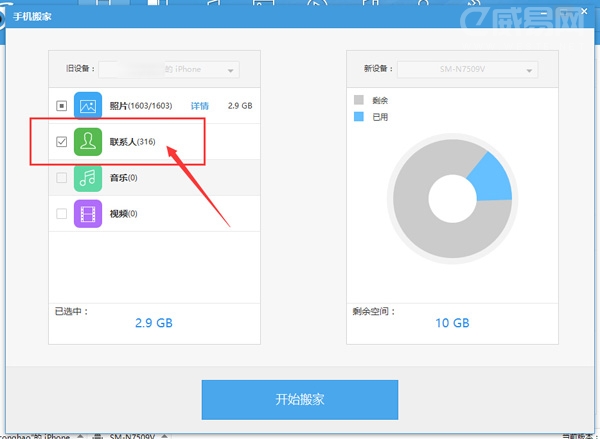The height and width of the screenshot is (439, 600).
Task: Enable the 音乐 music checkbox
Action: [x=62, y=178]
